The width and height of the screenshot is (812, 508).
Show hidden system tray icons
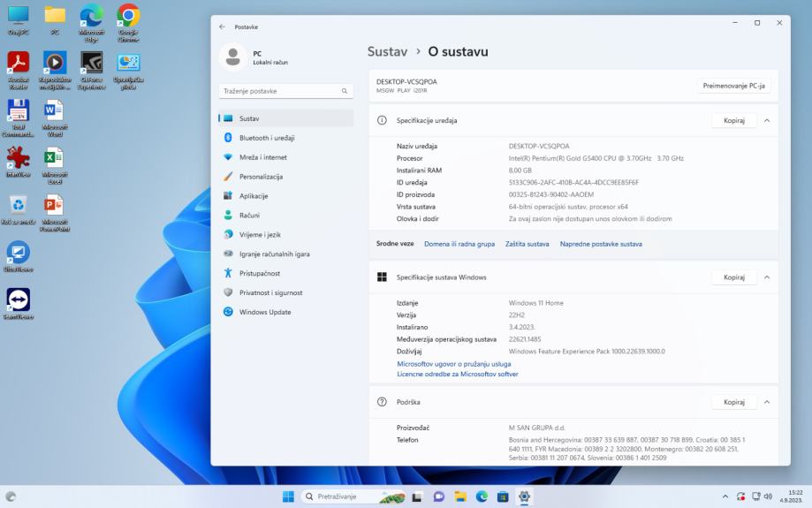[x=725, y=497]
